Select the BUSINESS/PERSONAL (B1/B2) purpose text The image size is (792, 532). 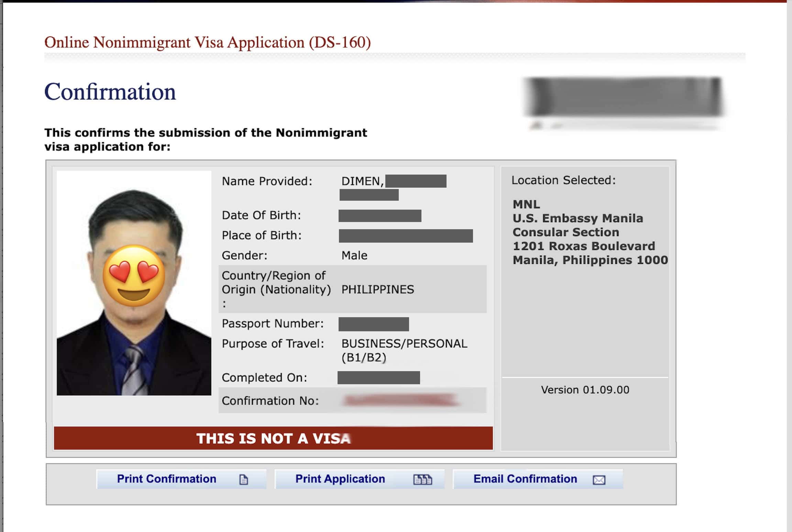coord(404,351)
